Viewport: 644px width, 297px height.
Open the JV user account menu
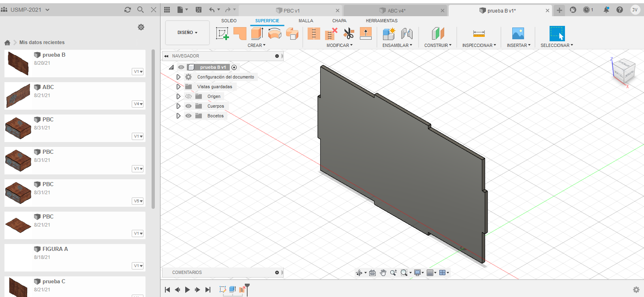[x=635, y=10]
